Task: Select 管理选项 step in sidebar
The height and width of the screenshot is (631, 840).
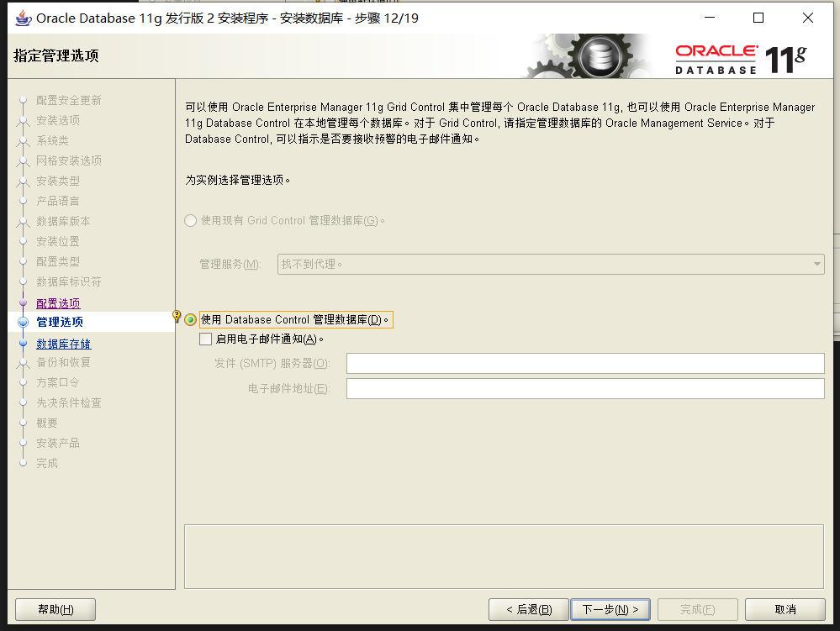Action: [x=60, y=322]
